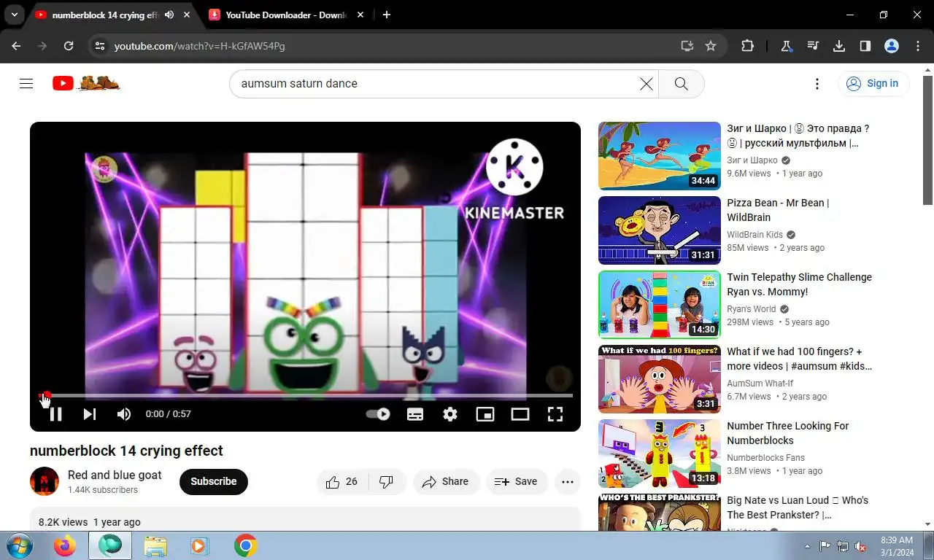This screenshot has height=560, width=934.
Task: Open the Зиг и Шарко video thumbnail
Action: [660, 156]
